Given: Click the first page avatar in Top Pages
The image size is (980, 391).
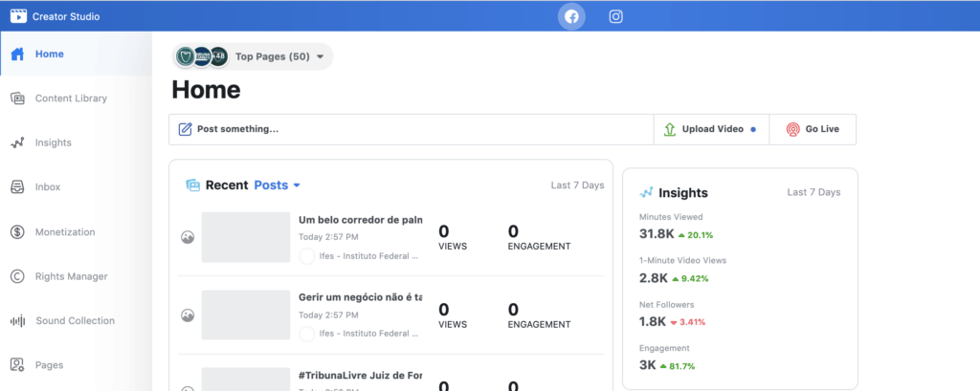Looking at the screenshot, I should tap(186, 56).
